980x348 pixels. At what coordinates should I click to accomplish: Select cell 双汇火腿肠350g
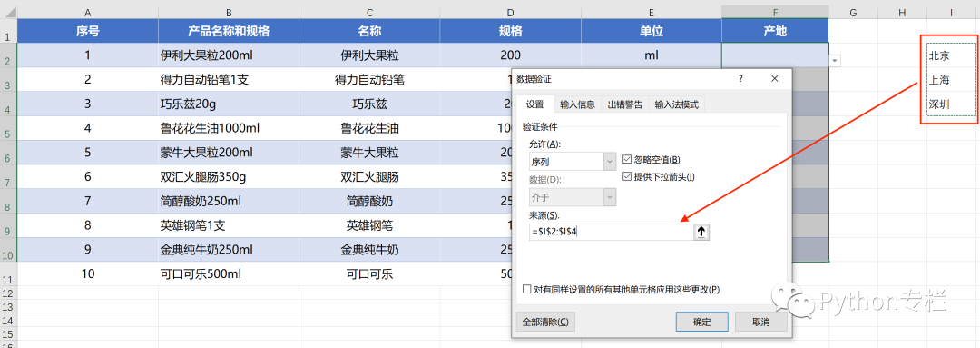coord(229,177)
